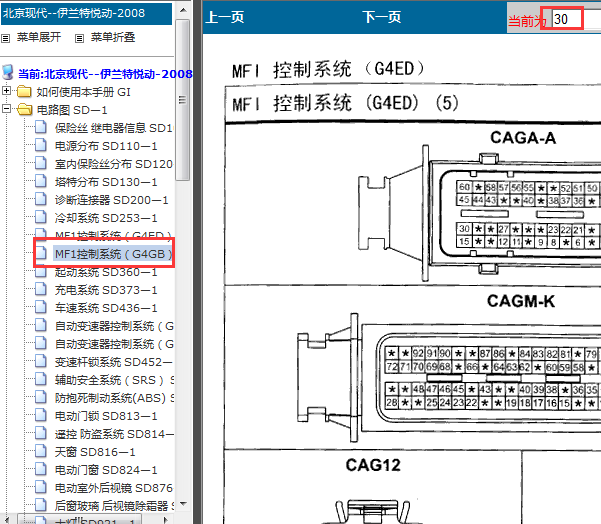The width and height of the screenshot is (601, 524).
Task: Open the 如何使用本手册 GI folder icon
Action: (x=25, y=92)
